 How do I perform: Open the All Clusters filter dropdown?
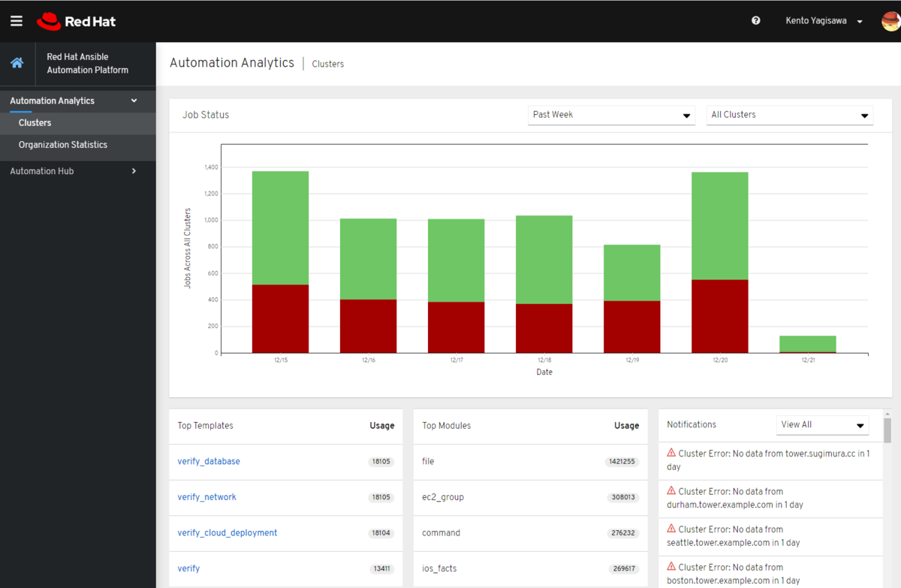[790, 115]
